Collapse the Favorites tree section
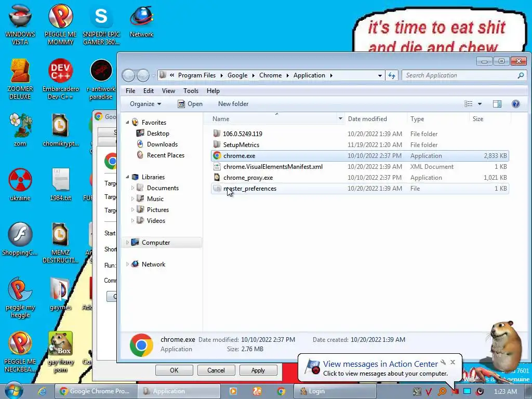532x399 pixels. (128, 123)
